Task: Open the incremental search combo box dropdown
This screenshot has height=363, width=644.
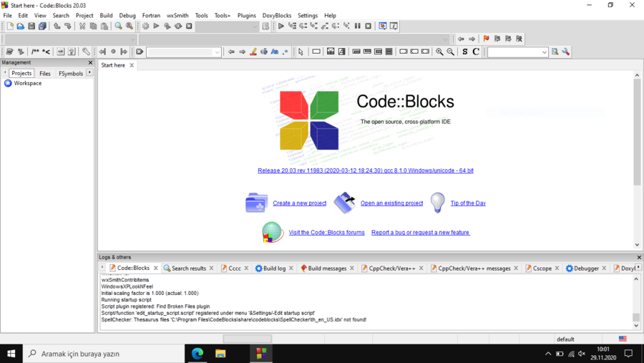Action: 218,52
